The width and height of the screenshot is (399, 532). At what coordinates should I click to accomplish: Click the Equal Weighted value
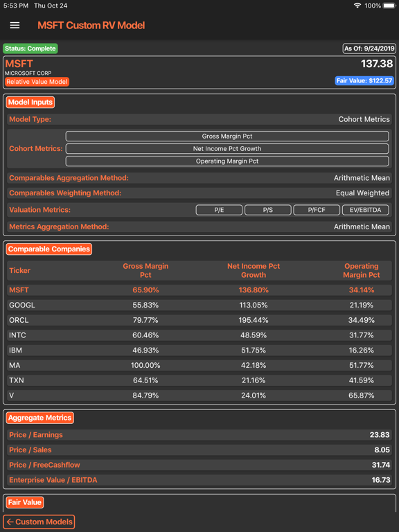[x=362, y=193]
